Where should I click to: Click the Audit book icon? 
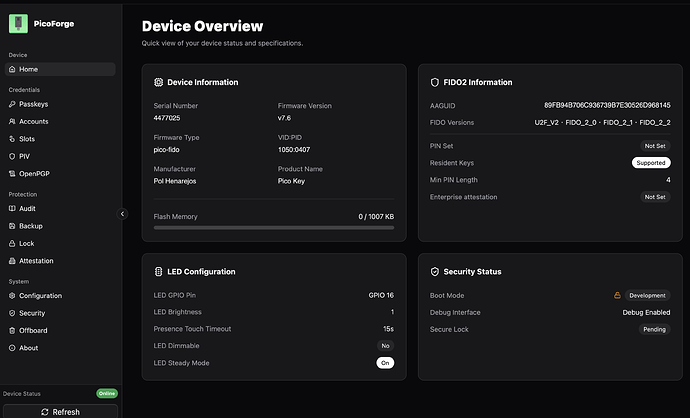(12, 209)
